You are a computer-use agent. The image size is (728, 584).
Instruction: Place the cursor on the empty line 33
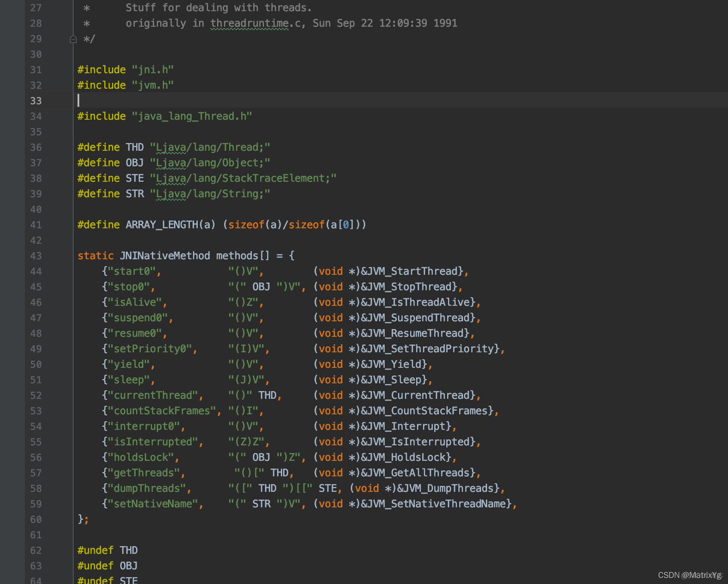401,101
